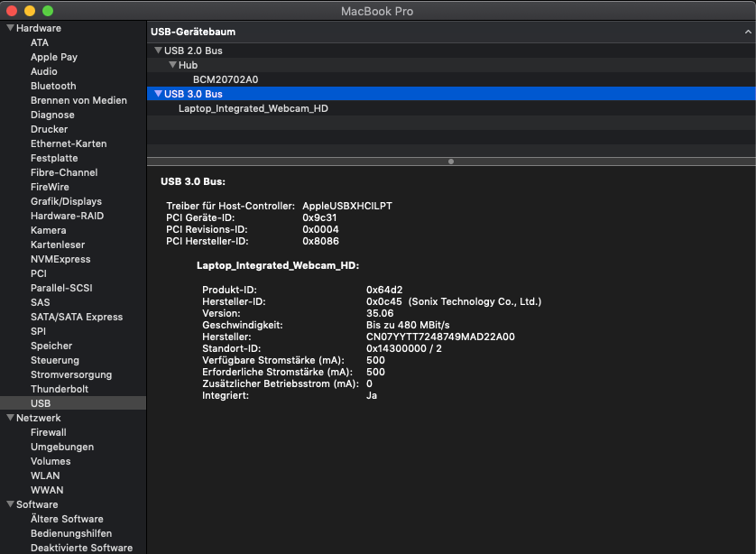
Task: Open WLAN under Netzwerk
Action: (x=45, y=476)
